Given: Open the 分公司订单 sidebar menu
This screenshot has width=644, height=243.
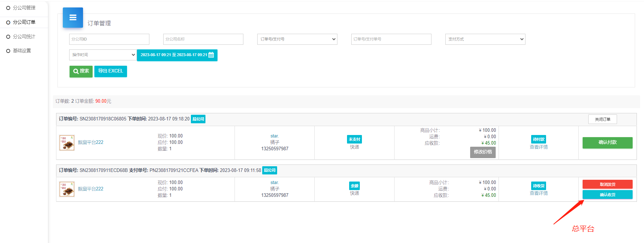Looking at the screenshot, I should pos(24,22).
